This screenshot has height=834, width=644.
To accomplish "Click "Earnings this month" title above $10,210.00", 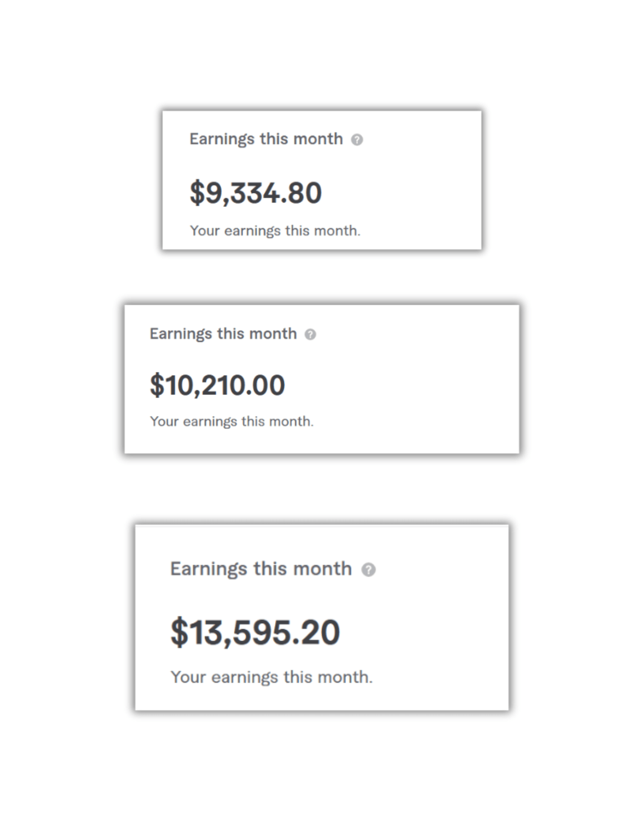I will tap(223, 334).
